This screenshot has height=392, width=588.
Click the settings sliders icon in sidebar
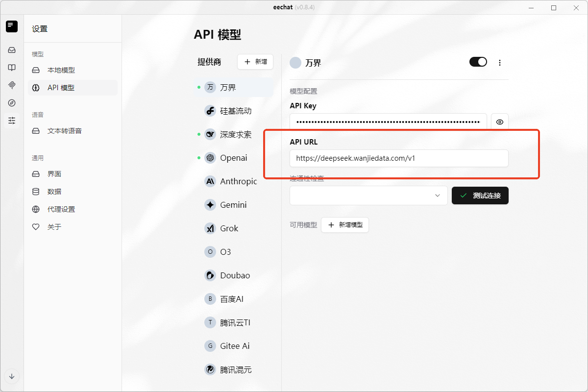pyautogui.click(x=12, y=121)
